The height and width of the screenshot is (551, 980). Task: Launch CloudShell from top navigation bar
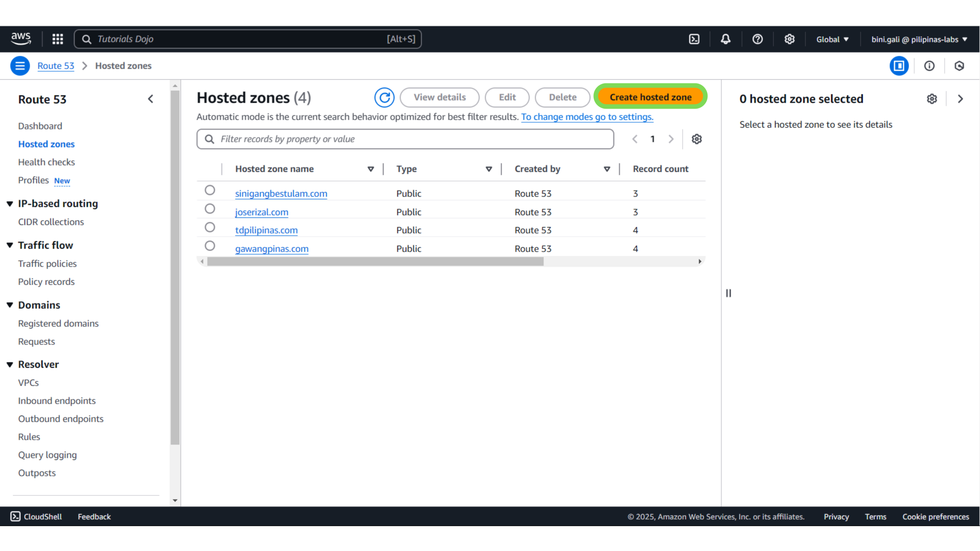coord(694,39)
